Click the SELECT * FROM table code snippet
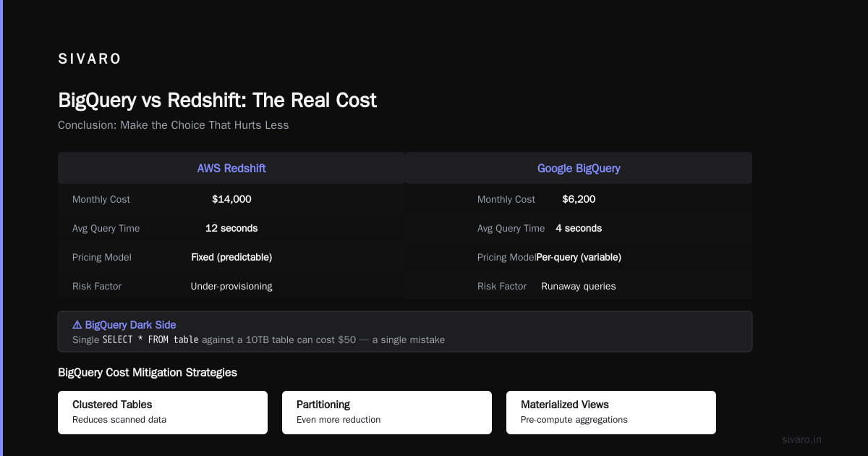The image size is (868, 456). pyautogui.click(x=150, y=339)
